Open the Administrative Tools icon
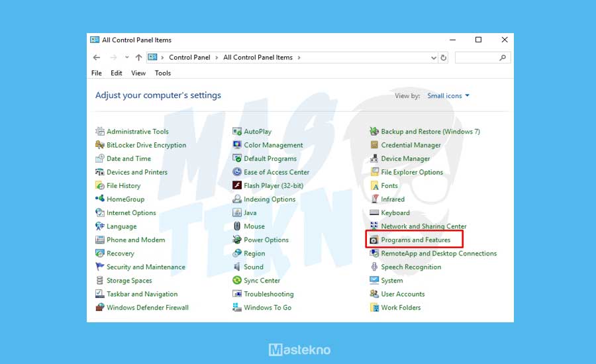 (100, 132)
